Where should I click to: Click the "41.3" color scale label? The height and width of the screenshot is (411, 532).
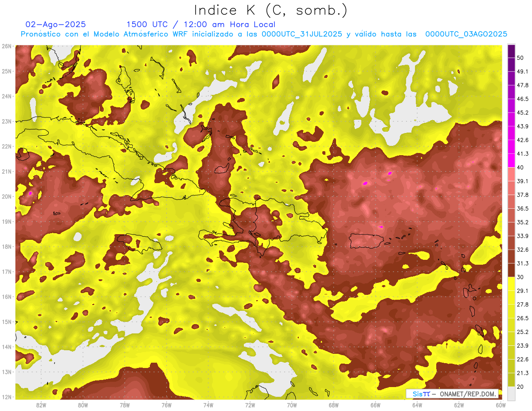(523, 154)
